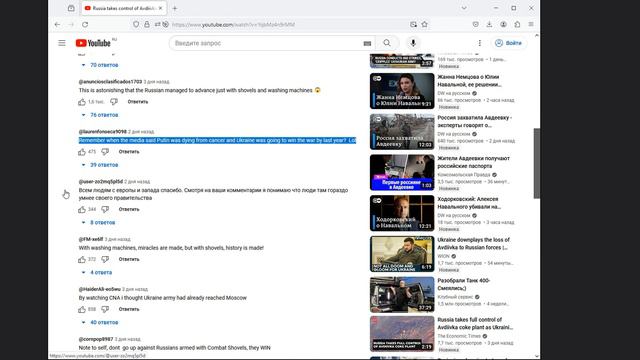Like the shovels and washing machines comment

[82, 102]
